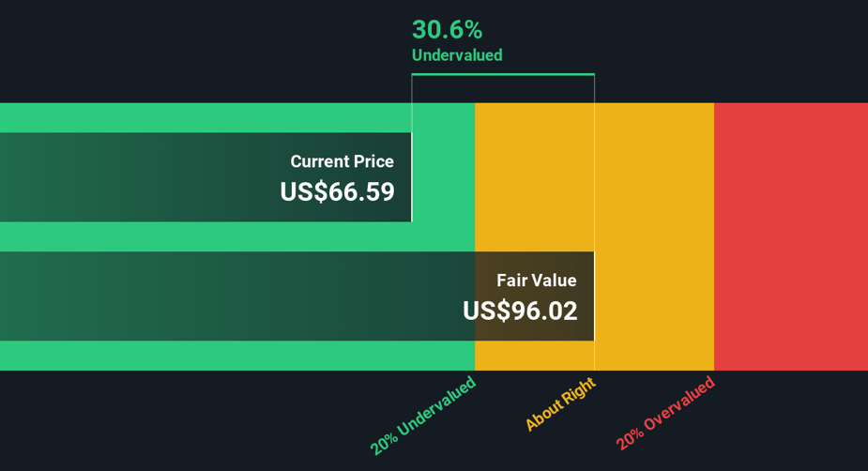
Task: Click the vertical marker line at the fair value edge
Action: pyautogui.click(x=595, y=222)
